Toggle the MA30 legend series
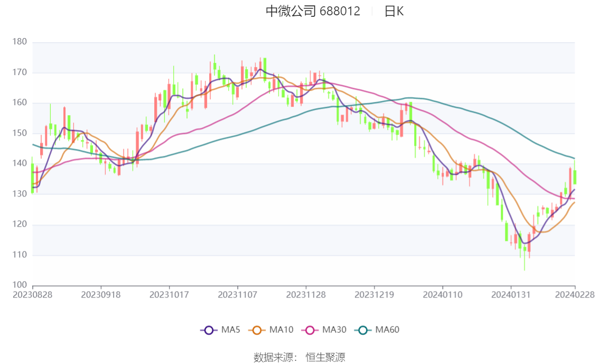This screenshot has width=599, height=364. (x=324, y=330)
